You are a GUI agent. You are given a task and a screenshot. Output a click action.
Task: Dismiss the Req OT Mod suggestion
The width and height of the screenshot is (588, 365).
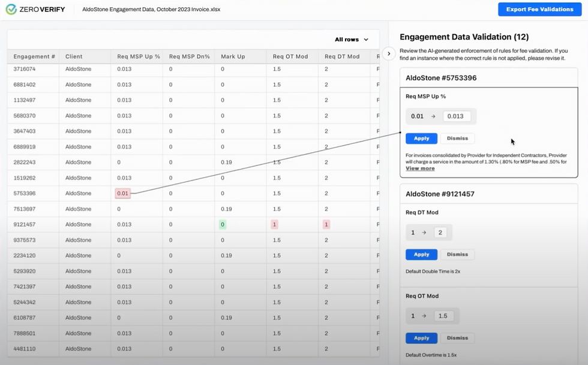pyautogui.click(x=457, y=338)
